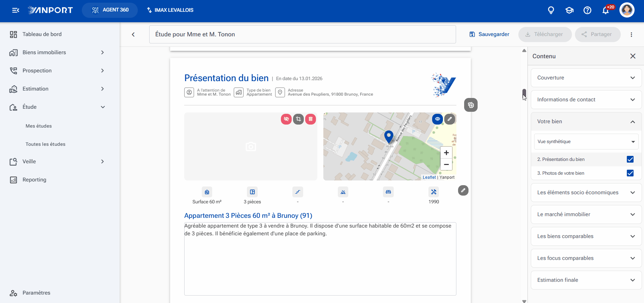
Task: Open the help question mark icon
Action: [x=587, y=10]
